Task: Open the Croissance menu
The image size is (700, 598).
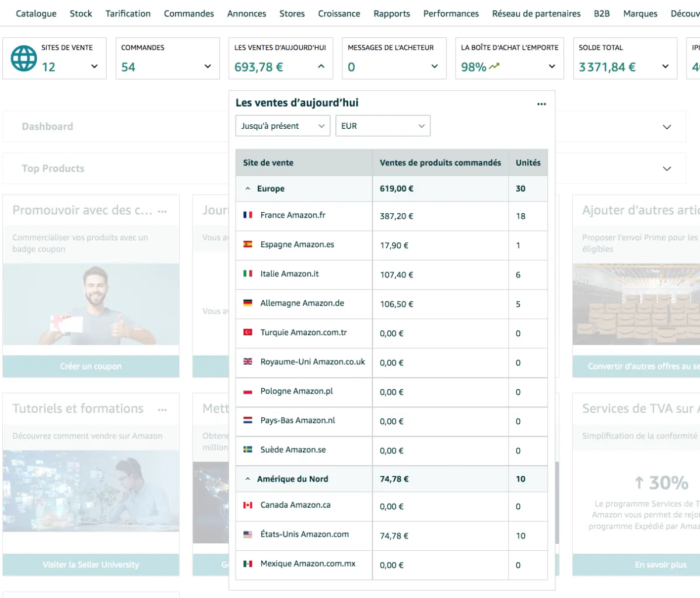Action: [339, 13]
